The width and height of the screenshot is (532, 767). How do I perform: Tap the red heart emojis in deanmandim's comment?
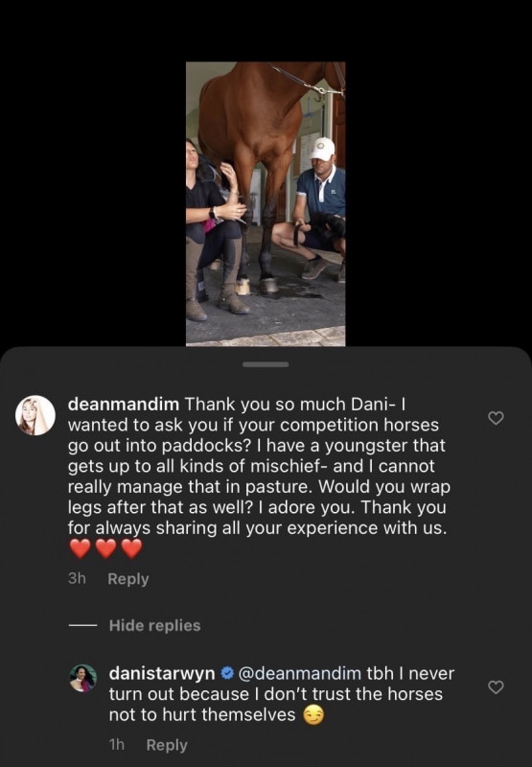point(105,548)
